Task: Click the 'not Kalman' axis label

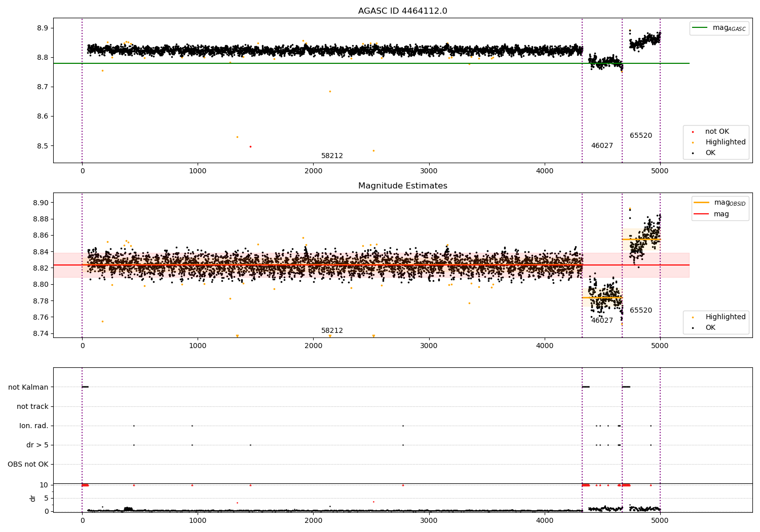Action: coord(28,388)
